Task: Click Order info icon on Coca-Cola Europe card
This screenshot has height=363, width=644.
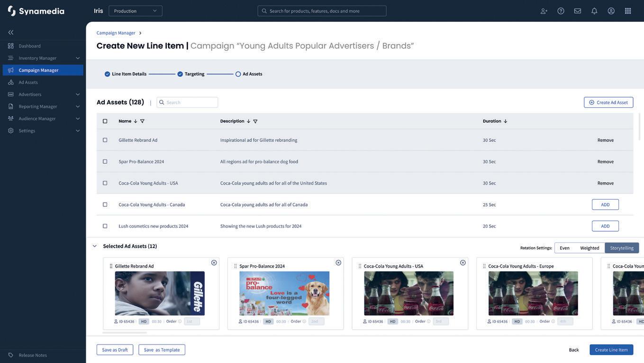Action: (553, 321)
